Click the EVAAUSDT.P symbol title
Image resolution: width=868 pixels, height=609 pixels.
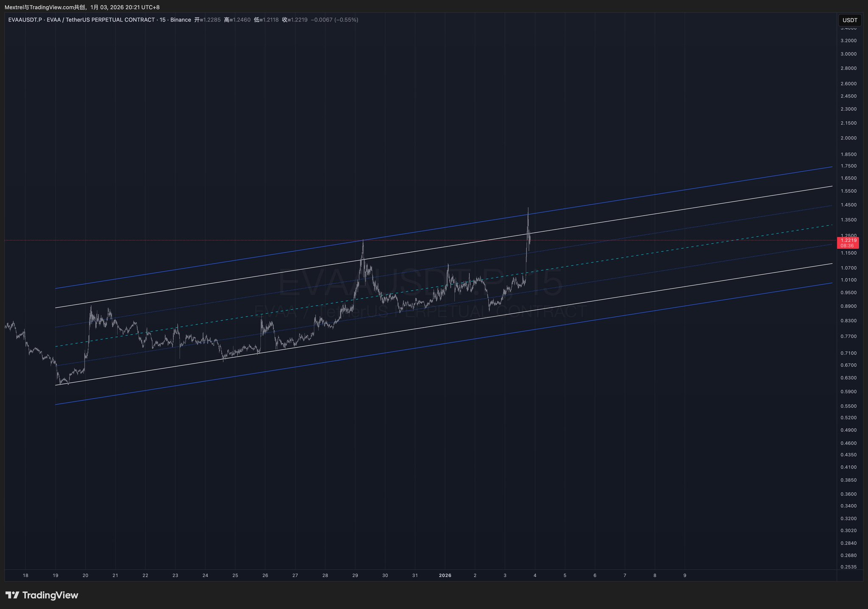25,20
